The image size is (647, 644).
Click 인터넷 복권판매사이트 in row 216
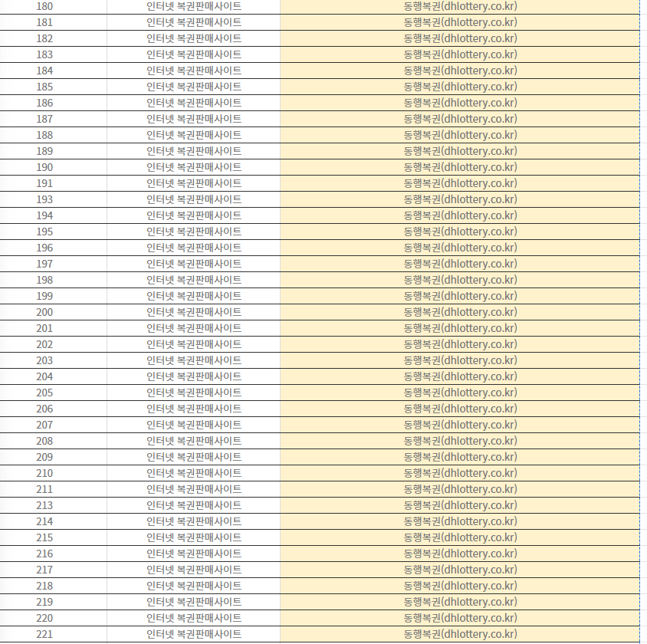pos(193,554)
